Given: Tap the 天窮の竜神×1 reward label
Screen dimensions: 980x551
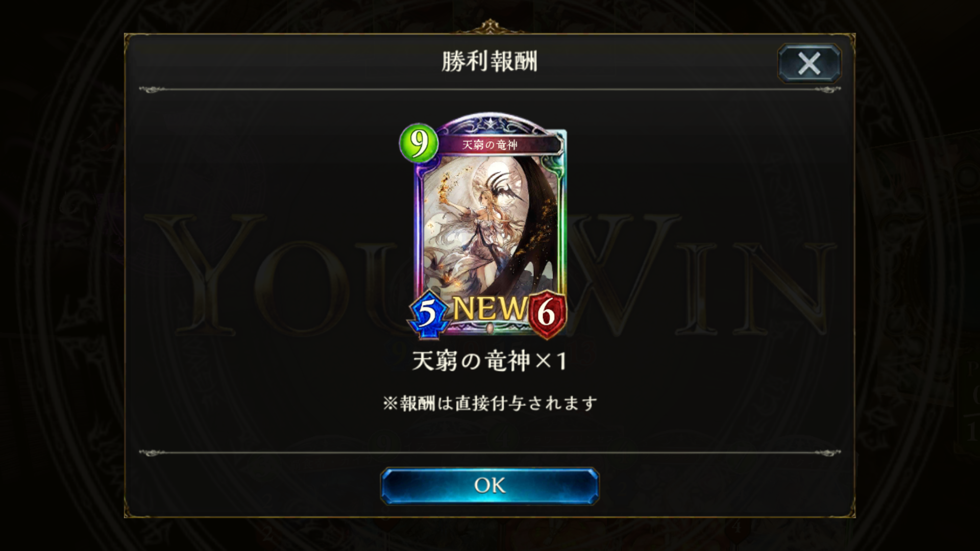Looking at the screenshot, I should [x=489, y=361].
